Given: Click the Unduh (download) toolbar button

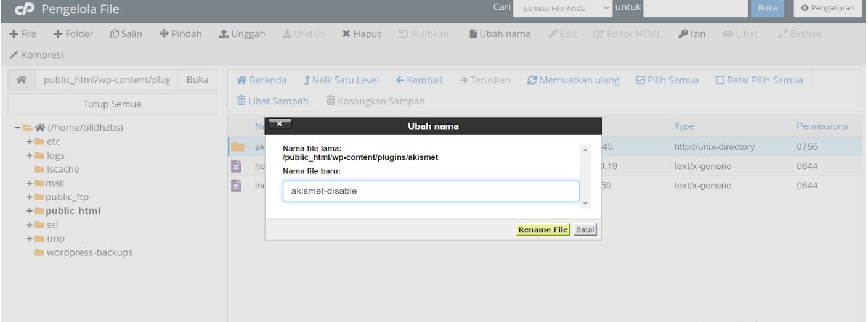Looking at the screenshot, I should click(304, 33).
